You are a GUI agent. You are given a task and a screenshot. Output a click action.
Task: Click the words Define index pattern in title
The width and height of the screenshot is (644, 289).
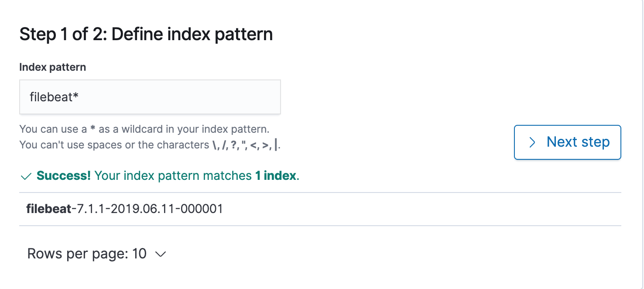click(x=192, y=34)
